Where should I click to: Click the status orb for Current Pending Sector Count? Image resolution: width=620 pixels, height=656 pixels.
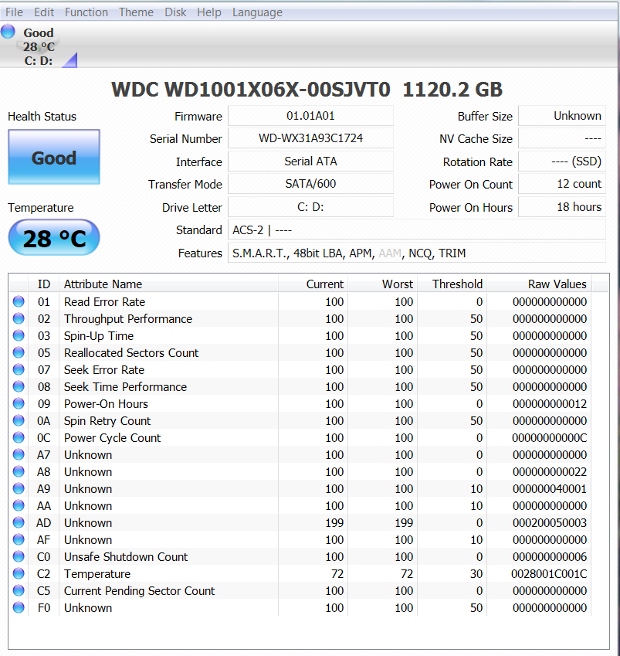point(19,591)
